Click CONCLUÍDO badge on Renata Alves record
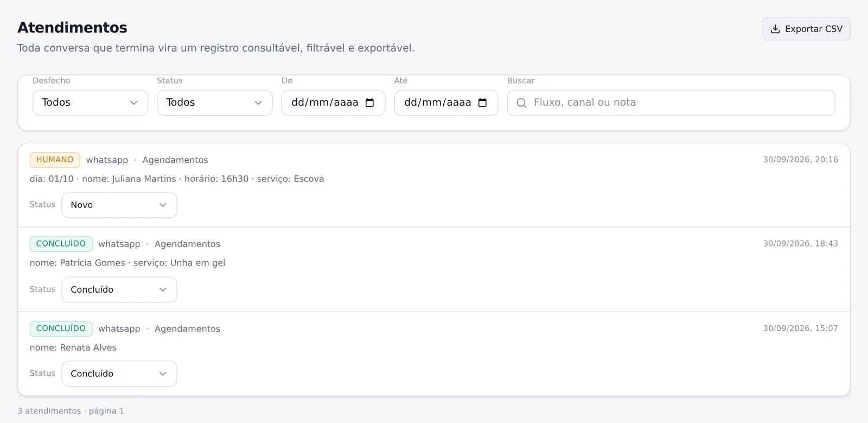Image resolution: width=868 pixels, height=423 pixels. point(61,329)
